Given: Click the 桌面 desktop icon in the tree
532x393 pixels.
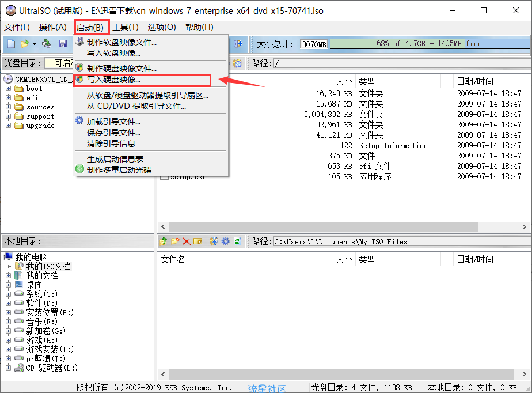Looking at the screenshot, I should (18, 285).
